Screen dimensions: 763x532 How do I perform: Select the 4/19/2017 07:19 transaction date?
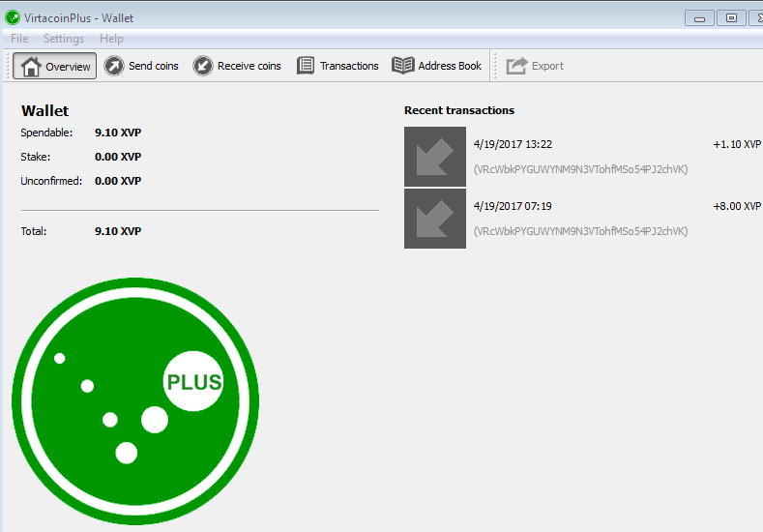point(513,206)
